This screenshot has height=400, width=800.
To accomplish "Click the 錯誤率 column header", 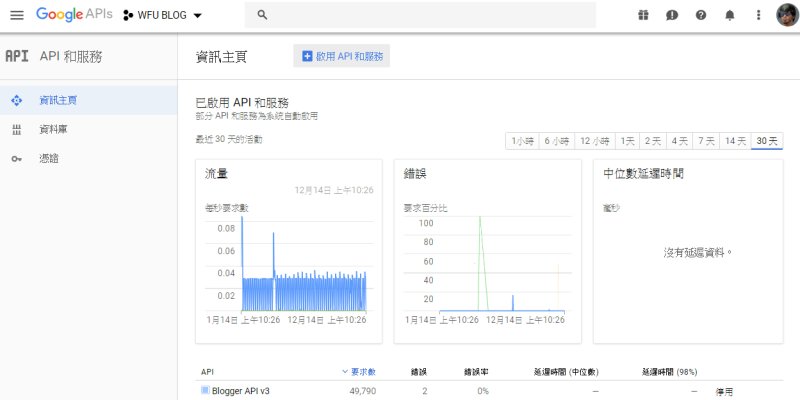I will tap(476, 372).
